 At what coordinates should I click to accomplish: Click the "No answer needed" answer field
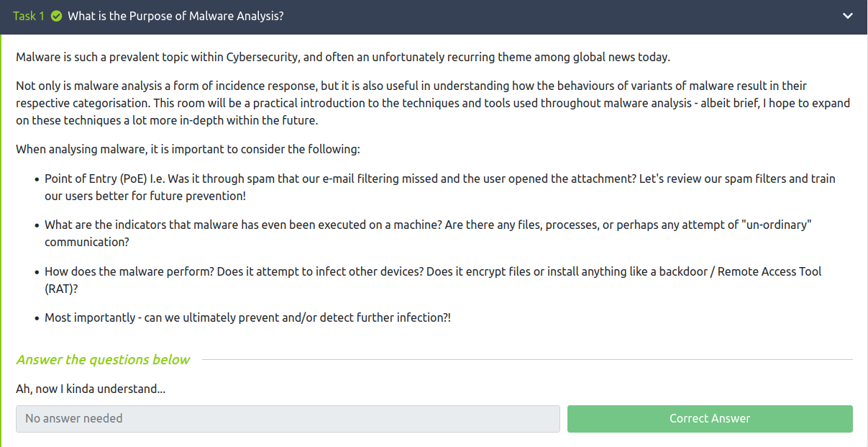(x=288, y=419)
